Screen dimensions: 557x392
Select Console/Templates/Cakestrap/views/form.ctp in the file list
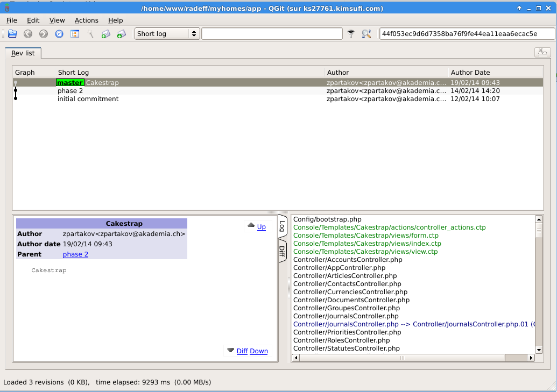(366, 236)
